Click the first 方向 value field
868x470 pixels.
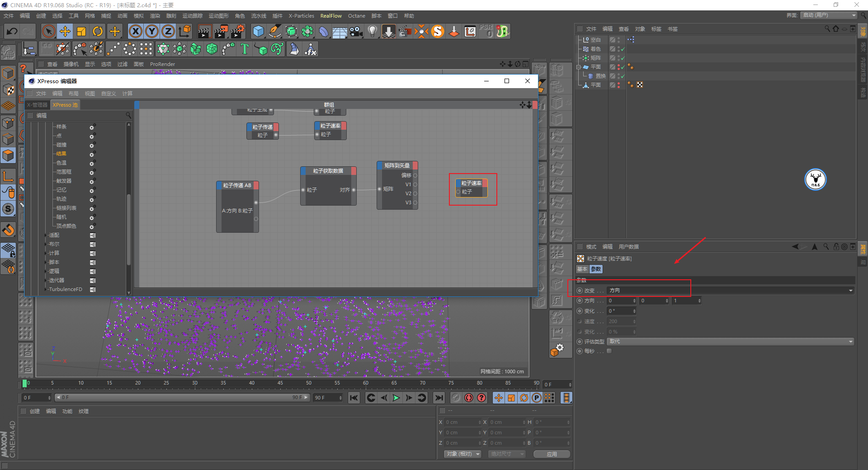point(622,301)
